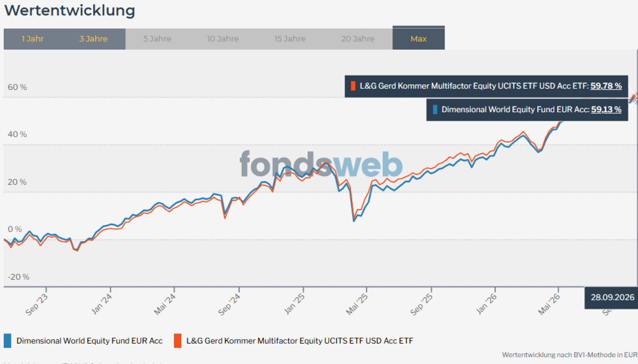
Task: Click the L&G Gerd Kommer tooltip box
Action: click(486, 86)
